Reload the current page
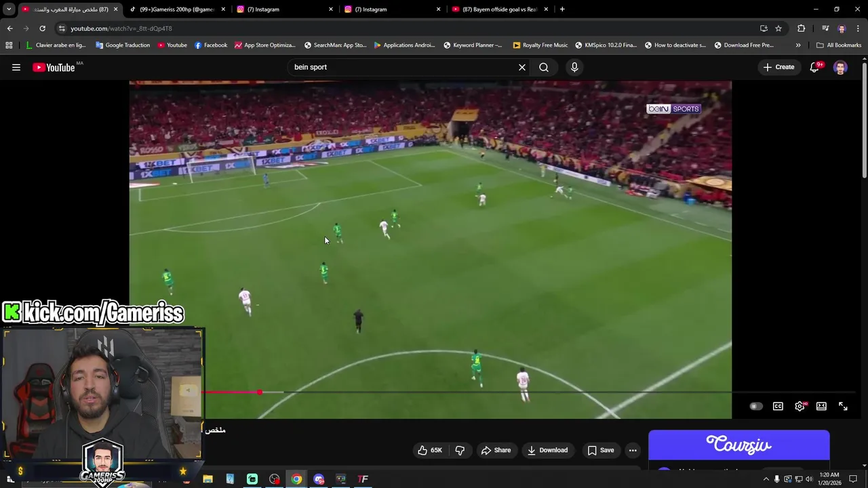Screen dimensions: 868x488 (x=42, y=28)
